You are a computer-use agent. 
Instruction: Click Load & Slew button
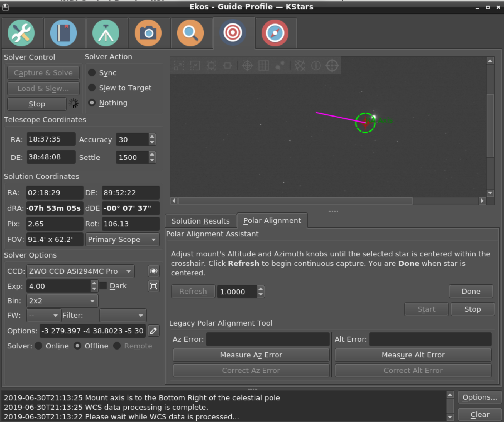43,88
